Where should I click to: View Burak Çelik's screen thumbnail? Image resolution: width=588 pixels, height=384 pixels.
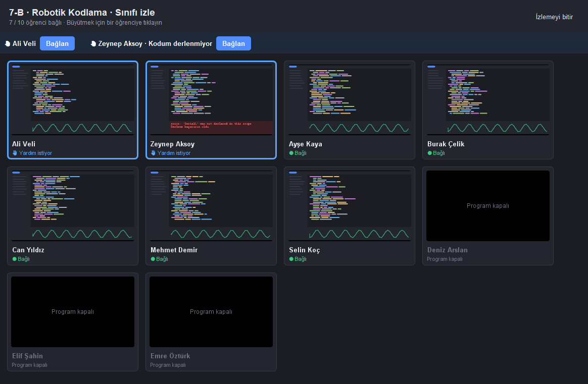[488, 99]
